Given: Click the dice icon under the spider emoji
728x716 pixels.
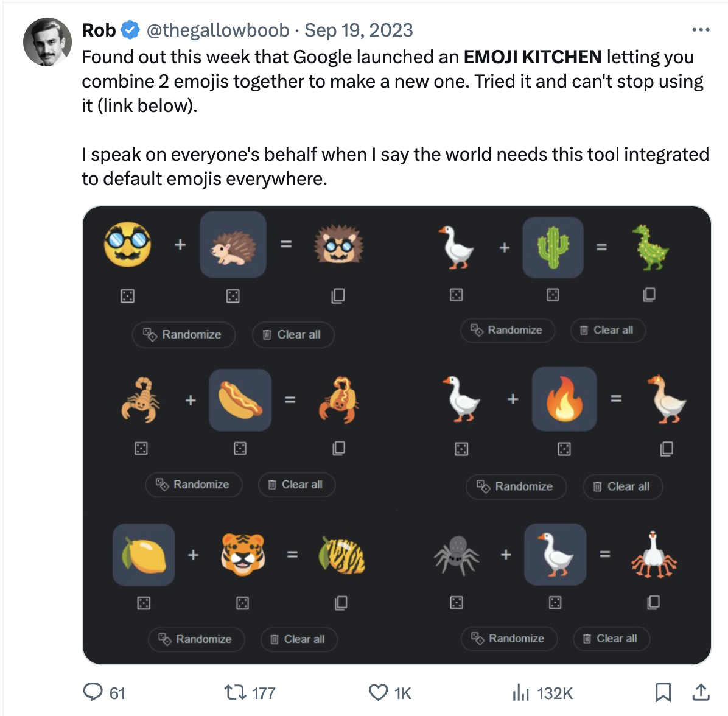Looking at the screenshot, I should (x=457, y=603).
